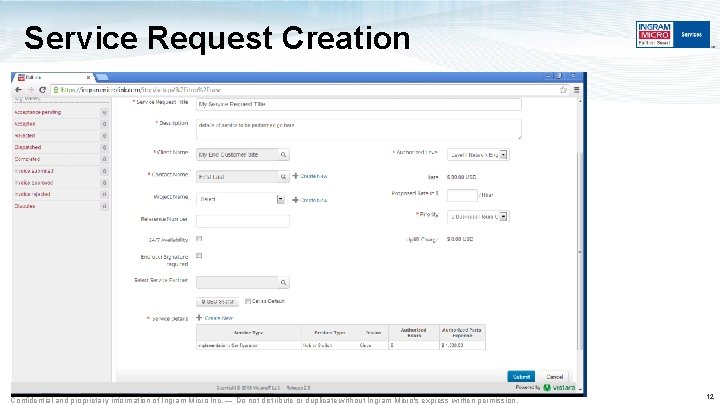
Task: Select the Rejected sidebar item
Action: (25, 136)
